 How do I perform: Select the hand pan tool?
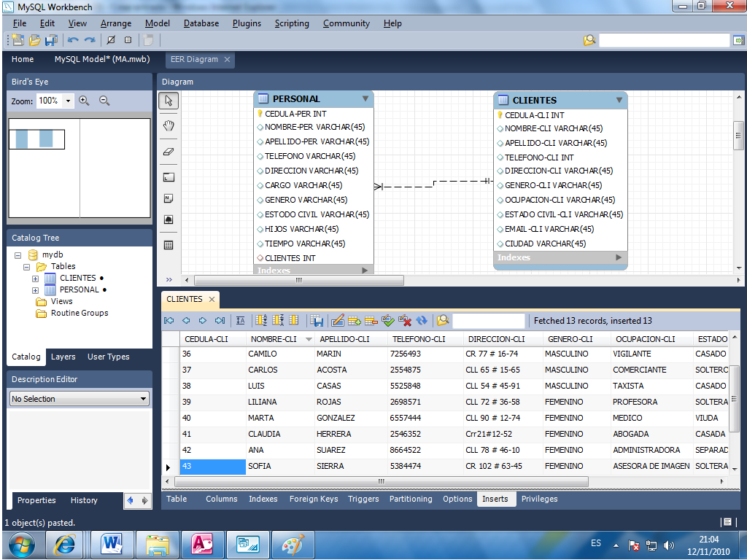(x=169, y=125)
